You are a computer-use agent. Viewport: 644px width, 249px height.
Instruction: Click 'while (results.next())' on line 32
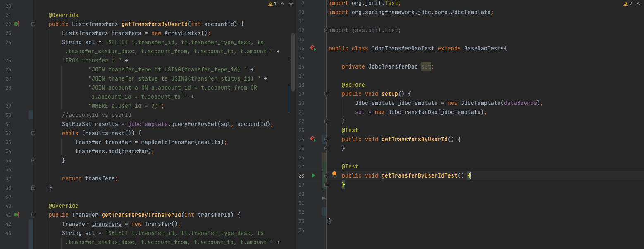[x=98, y=133]
